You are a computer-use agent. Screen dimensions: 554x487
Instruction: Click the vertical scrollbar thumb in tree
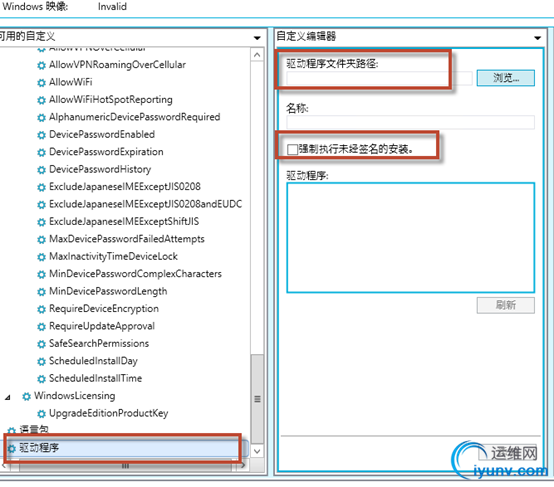(x=257, y=399)
